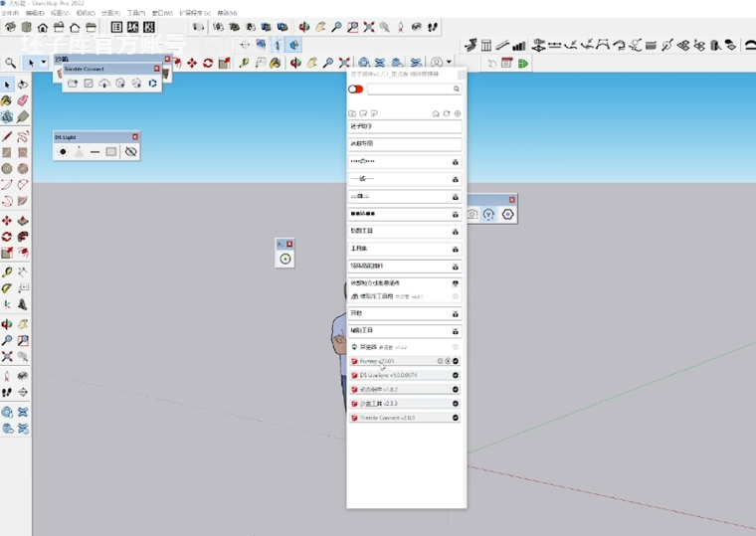Uncheck the DS LiveSync plugin checkmark
The height and width of the screenshot is (536, 756).
pos(455,376)
